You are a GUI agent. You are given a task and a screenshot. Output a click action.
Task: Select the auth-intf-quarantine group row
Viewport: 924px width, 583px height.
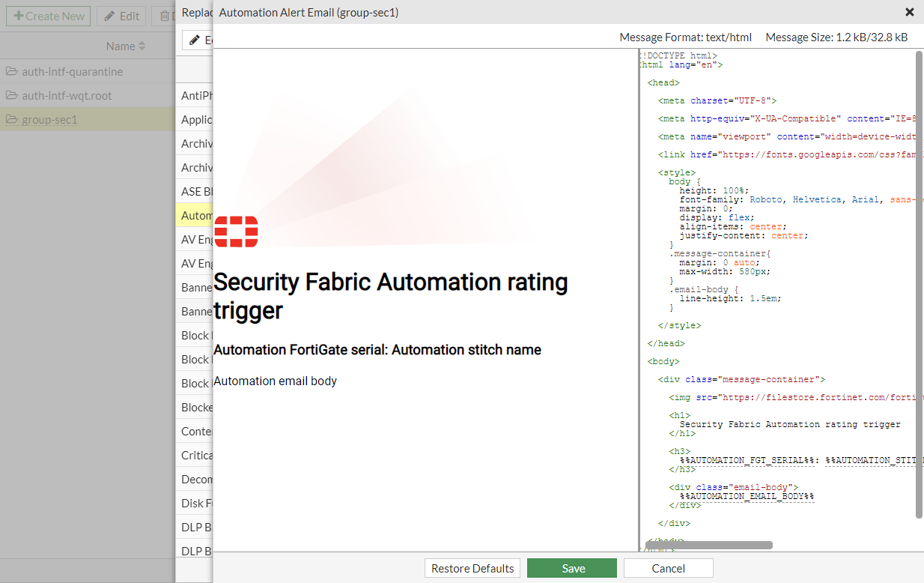click(72, 72)
